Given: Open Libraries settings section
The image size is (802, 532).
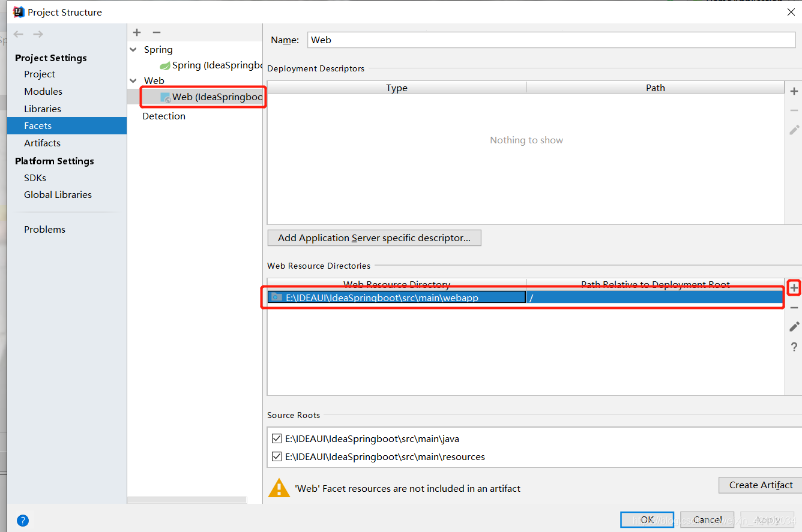Looking at the screenshot, I should coord(43,109).
